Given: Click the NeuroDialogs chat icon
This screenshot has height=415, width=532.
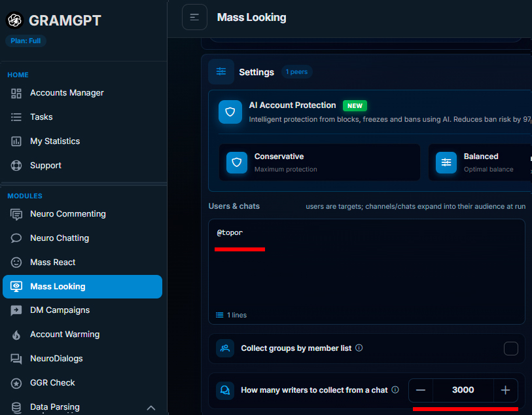Looking at the screenshot, I should click(16, 359).
